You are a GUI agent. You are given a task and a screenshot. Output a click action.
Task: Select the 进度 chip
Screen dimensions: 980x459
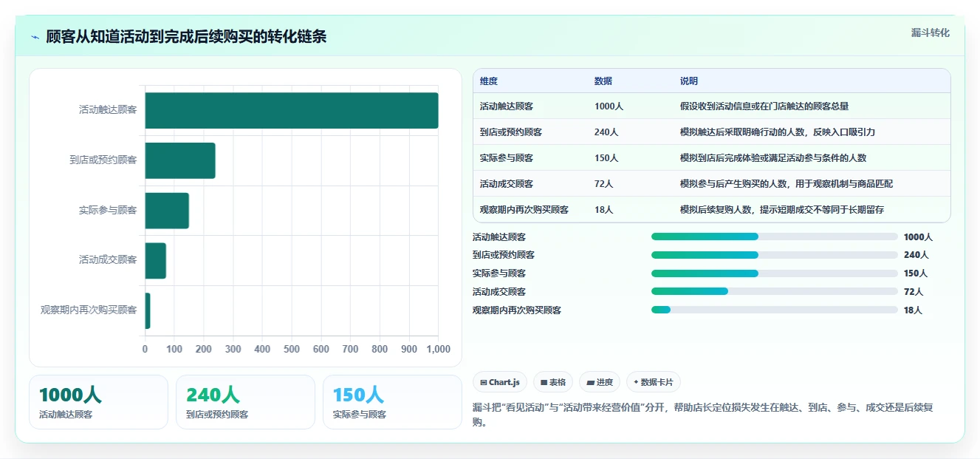(600, 382)
